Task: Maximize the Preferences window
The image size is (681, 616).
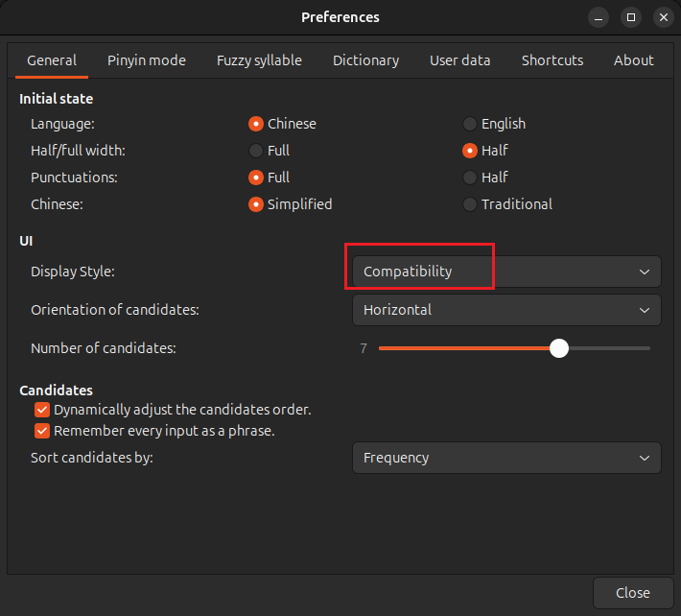Action: point(631,18)
